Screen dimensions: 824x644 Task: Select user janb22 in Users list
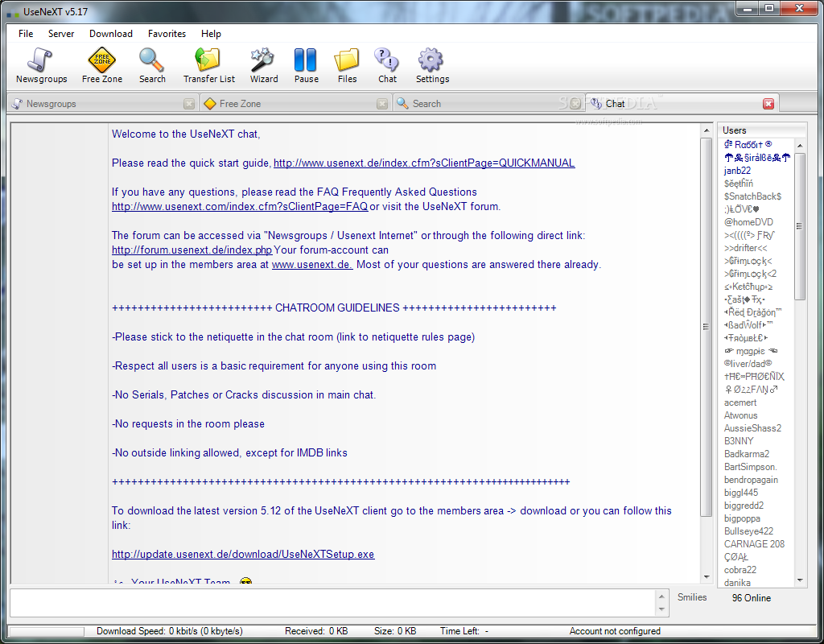[x=737, y=171]
